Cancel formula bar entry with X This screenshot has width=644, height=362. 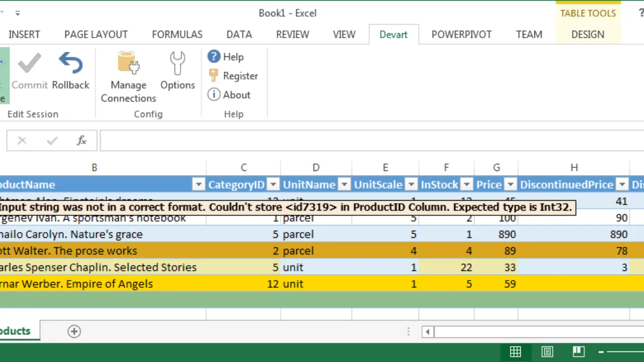click(x=22, y=141)
